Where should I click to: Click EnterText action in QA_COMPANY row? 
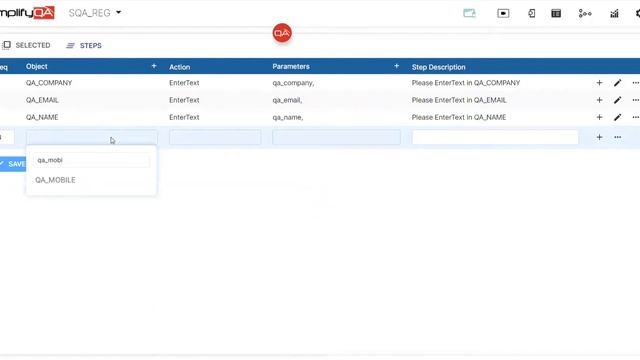click(x=184, y=83)
